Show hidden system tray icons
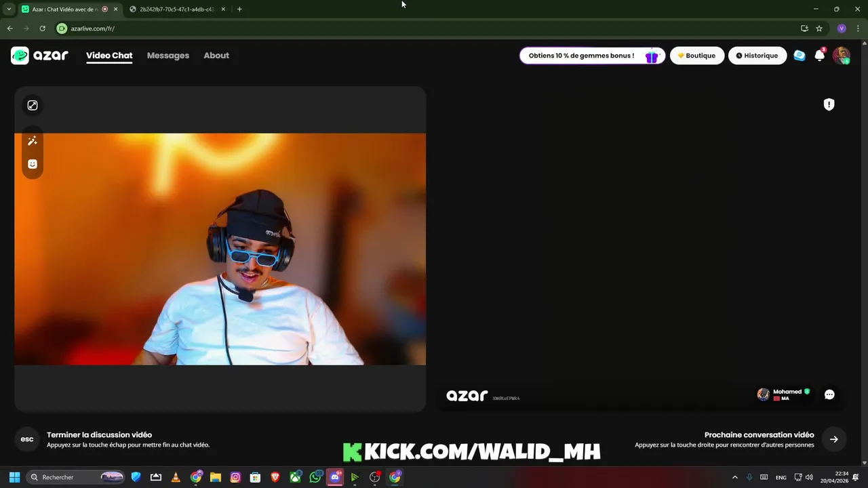The width and height of the screenshot is (868, 488). pos(734,477)
